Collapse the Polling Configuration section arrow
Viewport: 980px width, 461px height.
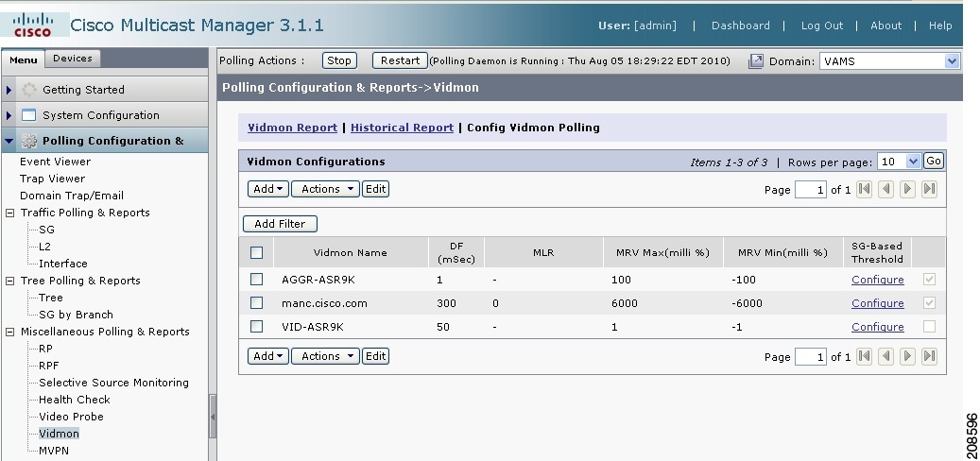(x=9, y=141)
